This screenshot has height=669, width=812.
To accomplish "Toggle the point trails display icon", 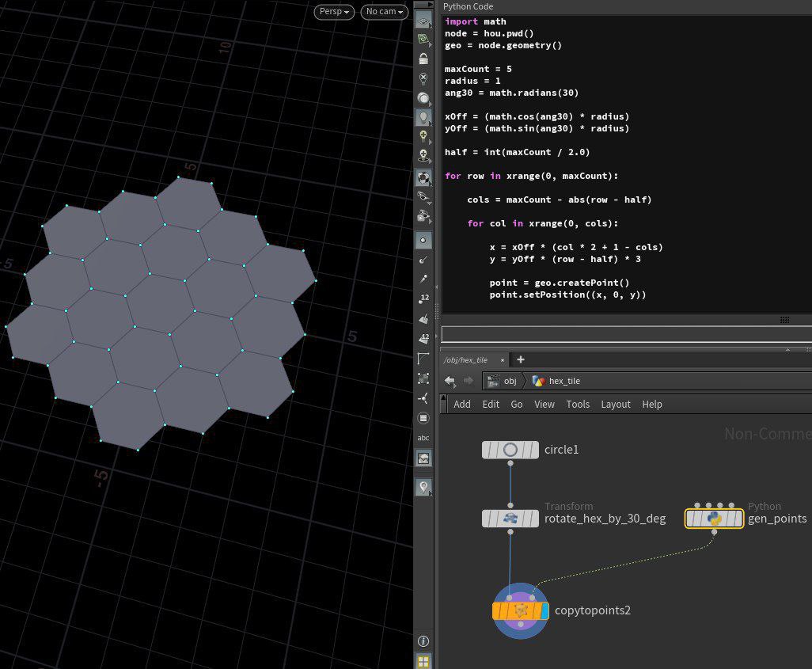I will tap(423, 279).
